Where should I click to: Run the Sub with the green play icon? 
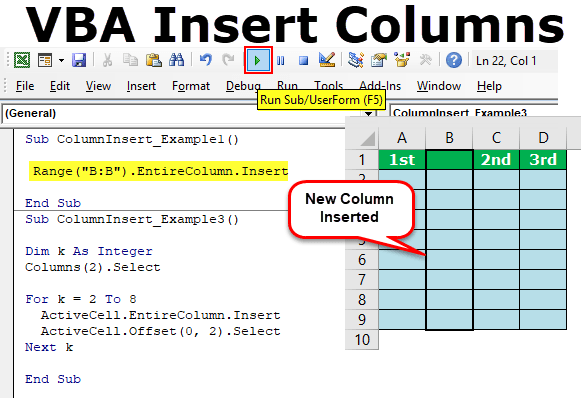click(x=258, y=60)
